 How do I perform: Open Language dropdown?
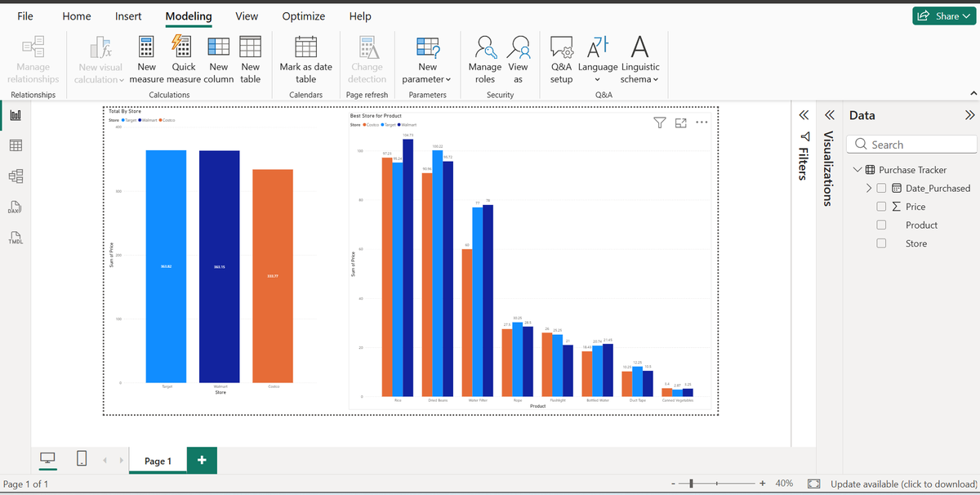point(597,59)
